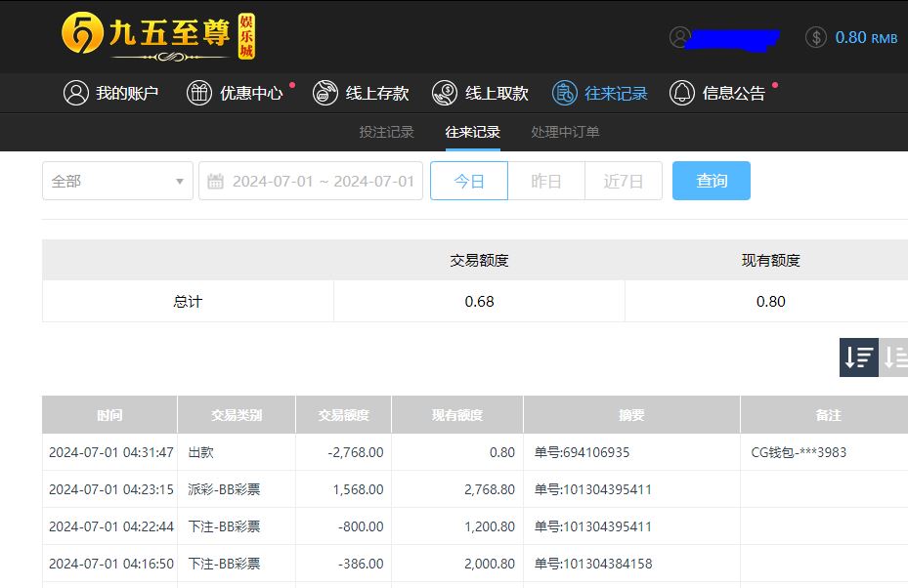This screenshot has width=908, height=588.
Task: Click the calendar icon in date field
Action: (216, 181)
